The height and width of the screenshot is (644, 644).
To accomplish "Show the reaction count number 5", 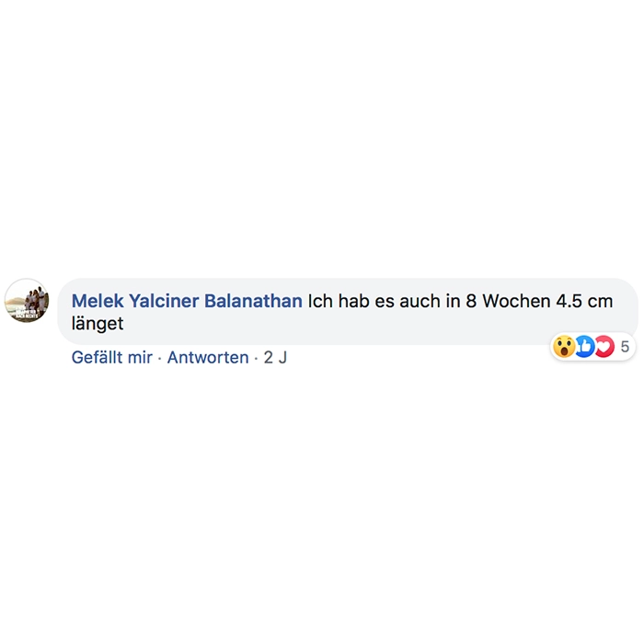I will [x=625, y=347].
